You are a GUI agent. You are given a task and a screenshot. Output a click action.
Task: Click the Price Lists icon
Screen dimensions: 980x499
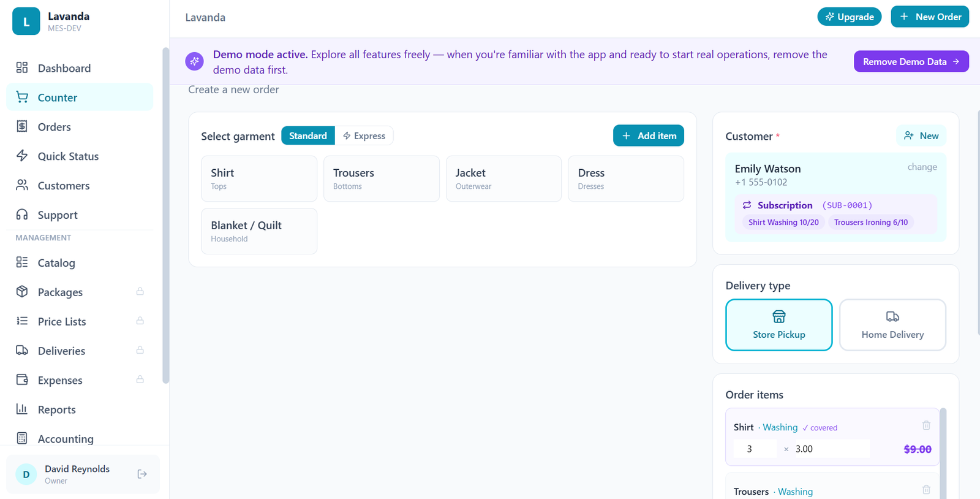click(22, 321)
